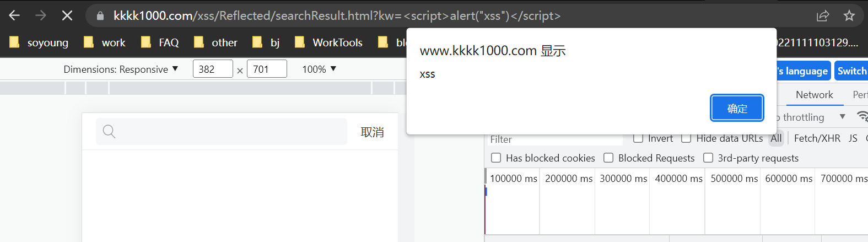This screenshot has height=242, width=868.
Task: Click the 300000 ms timeline label
Action: [x=623, y=179]
